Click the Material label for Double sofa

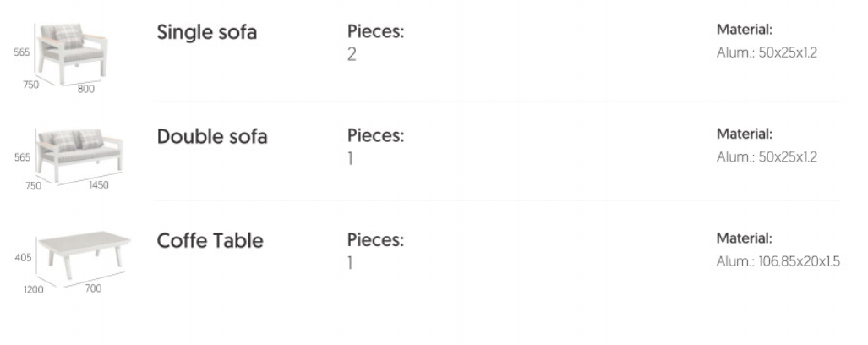pos(745,134)
